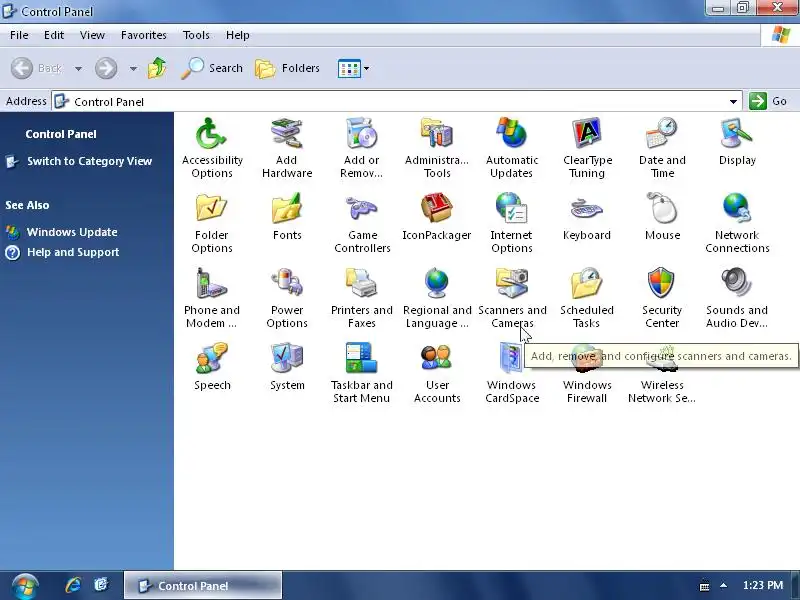Click the keyboard tray icon
Viewport: 800px width, 600px height.
[x=704, y=586]
